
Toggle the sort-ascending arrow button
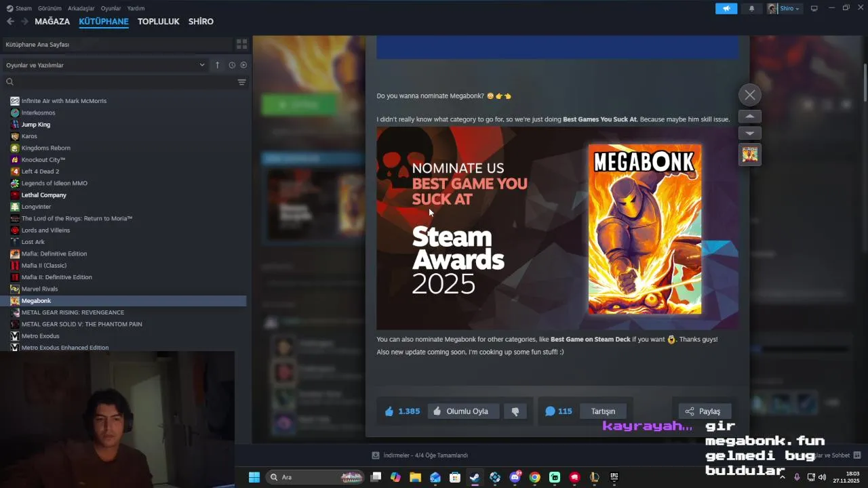218,65
